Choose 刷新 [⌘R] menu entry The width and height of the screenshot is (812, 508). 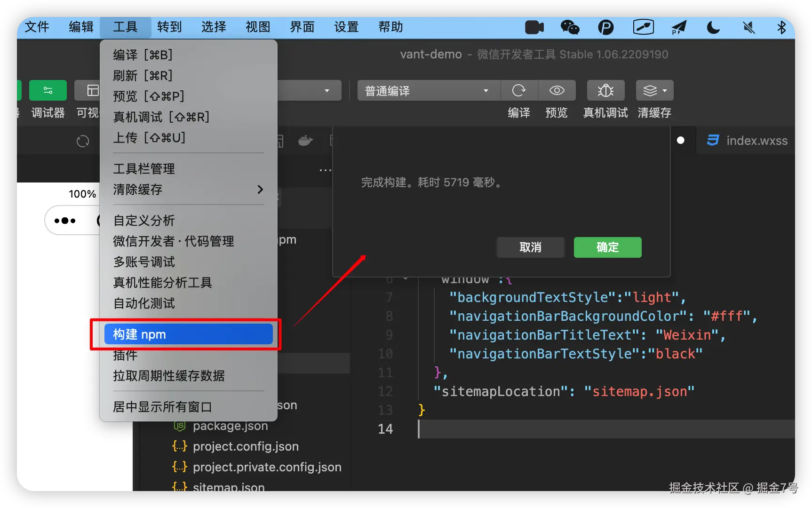[188, 76]
